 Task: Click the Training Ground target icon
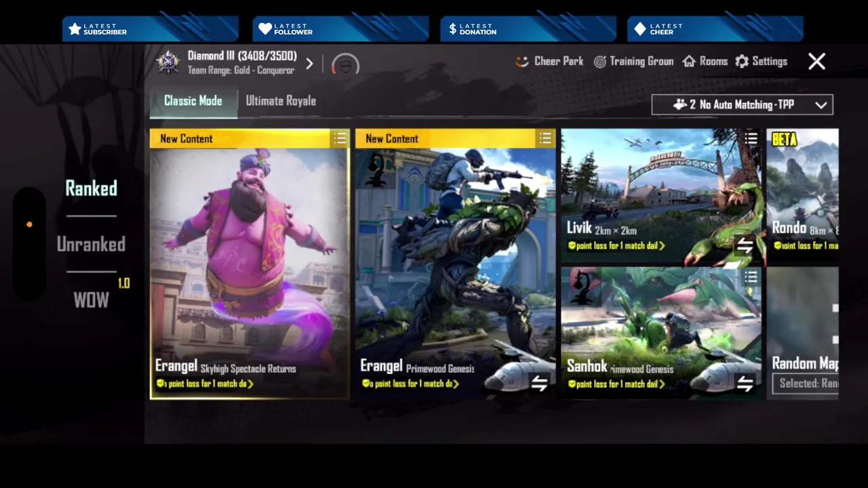[x=600, y=62]
